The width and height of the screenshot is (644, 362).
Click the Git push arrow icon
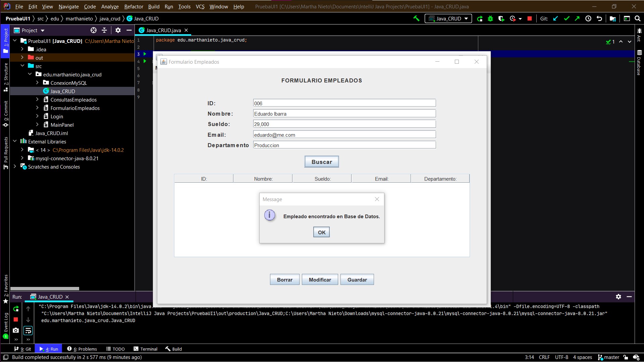tap(577, 18)
